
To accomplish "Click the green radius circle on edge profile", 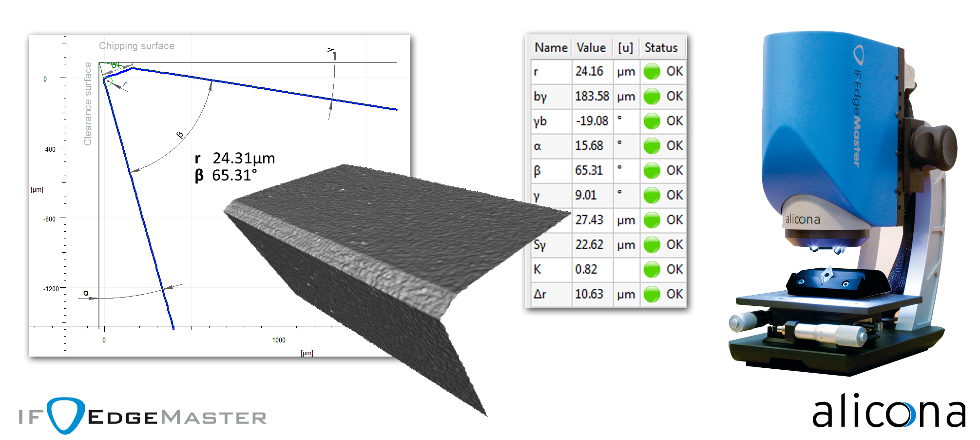I will coord(108,81).
